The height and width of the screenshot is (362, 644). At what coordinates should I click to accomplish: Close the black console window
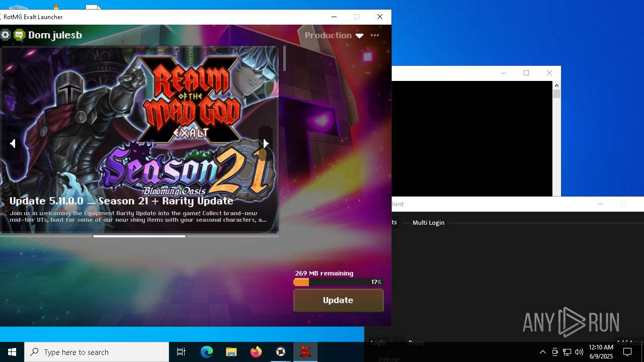tap(549, 73)
